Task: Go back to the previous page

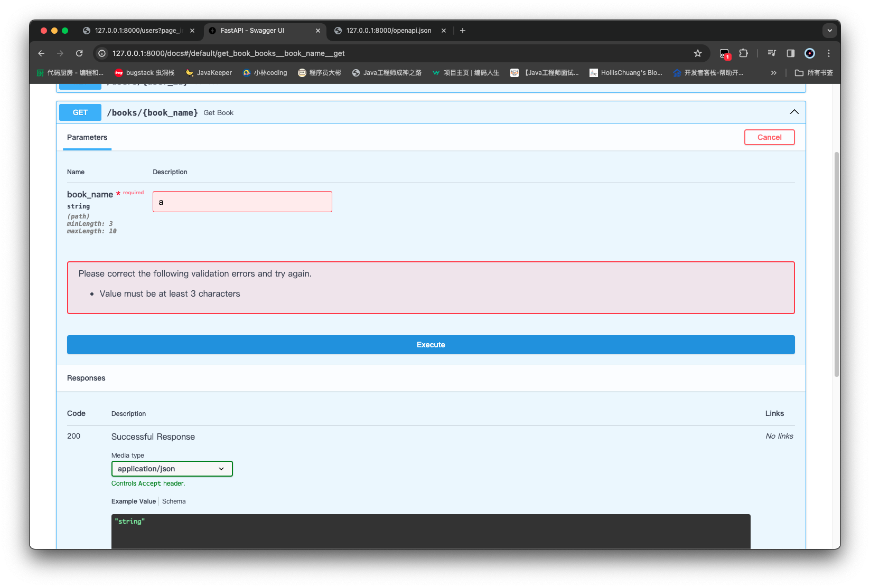Action: pyautogui.click(x=42, y=53)
